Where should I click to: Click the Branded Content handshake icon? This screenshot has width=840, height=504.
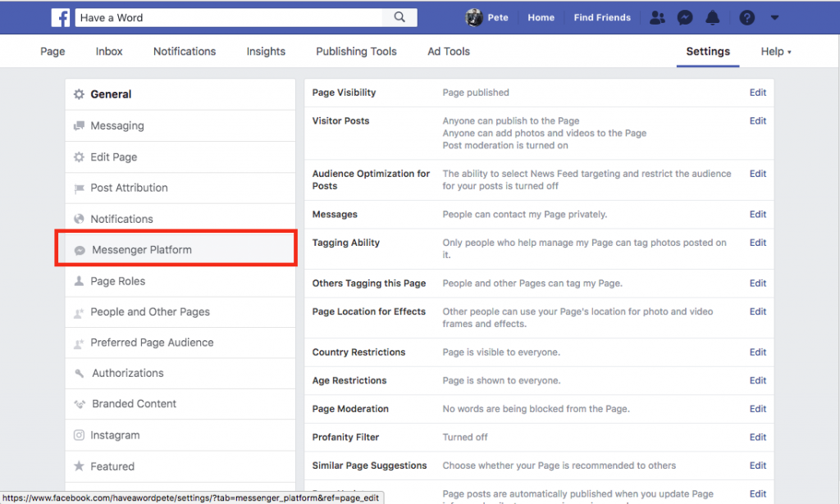[x=80, y=404]
